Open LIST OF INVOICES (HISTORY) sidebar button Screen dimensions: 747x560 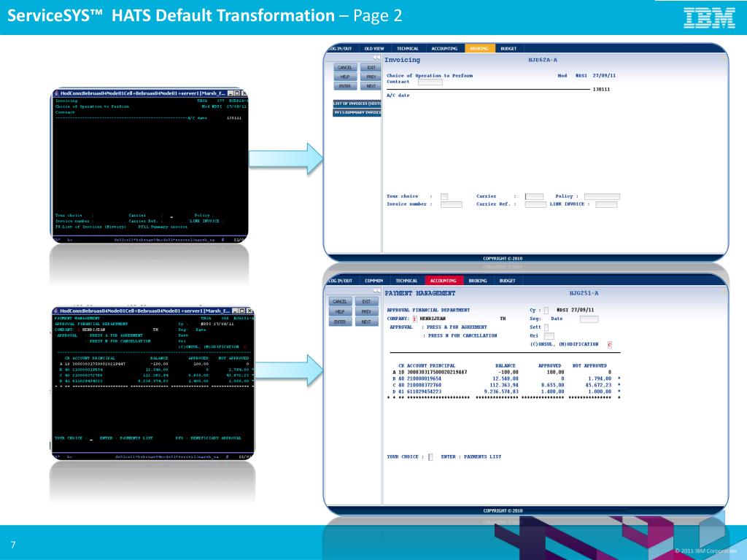[x=357, y=104]
